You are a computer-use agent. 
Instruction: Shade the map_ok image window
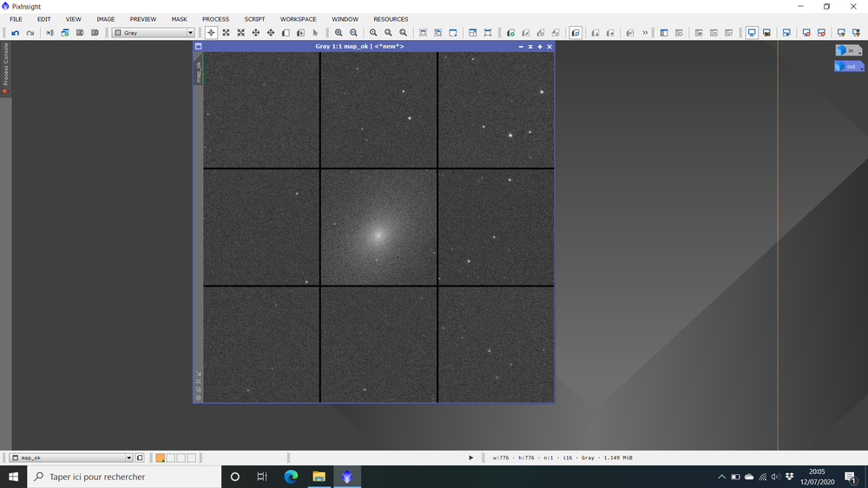530,47
